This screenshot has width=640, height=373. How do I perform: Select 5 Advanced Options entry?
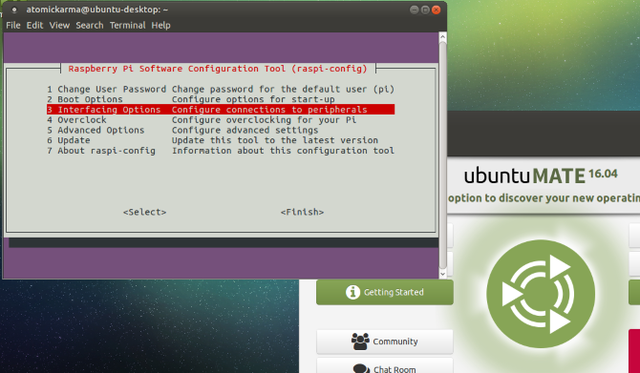coord(220,130)
